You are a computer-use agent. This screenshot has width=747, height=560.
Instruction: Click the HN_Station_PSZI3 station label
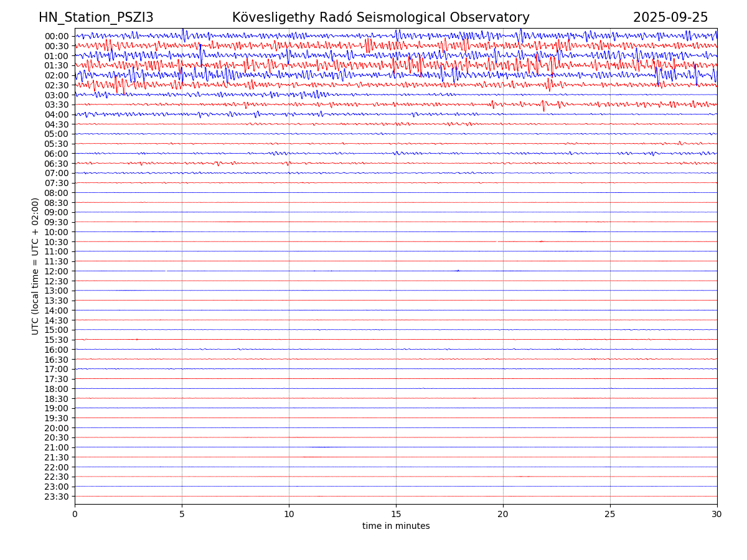click(96, 17)
